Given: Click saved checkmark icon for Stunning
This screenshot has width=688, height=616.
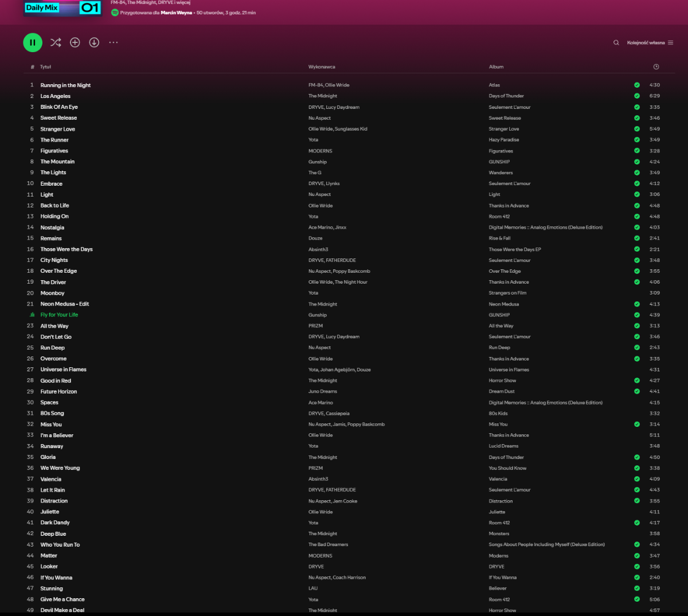Looking at the screenshot, I should (x=637, y=588).
